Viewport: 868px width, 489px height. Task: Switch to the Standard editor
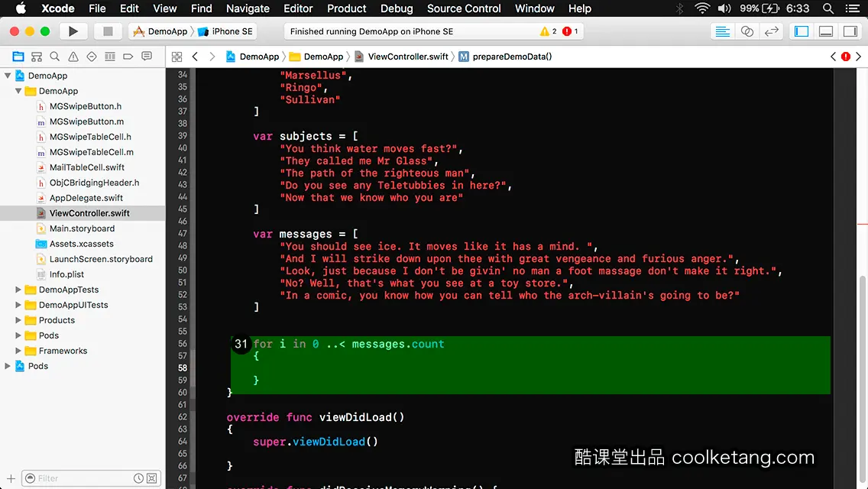pos(722,31)
